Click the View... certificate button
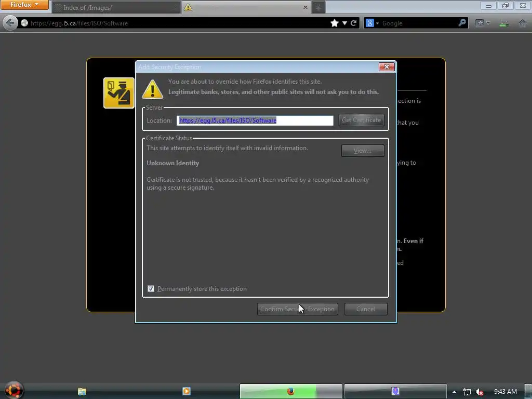The width and height of the screenshot is (532, 399). 363,151
